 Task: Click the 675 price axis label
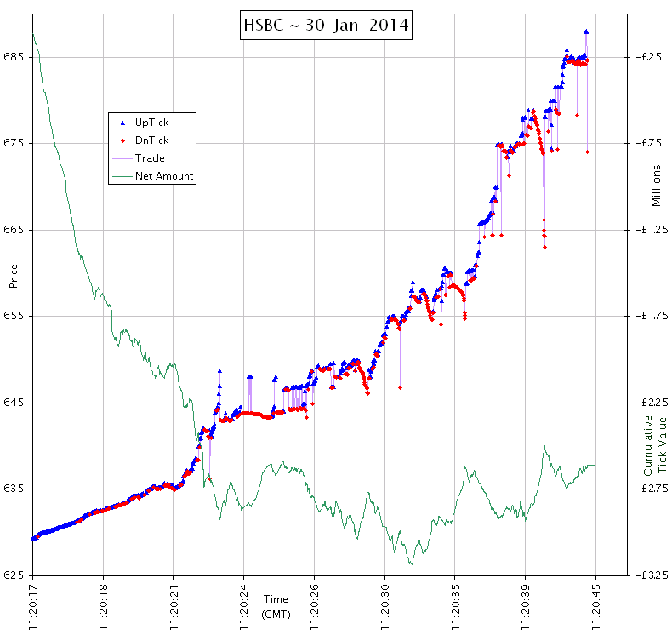(12, 143)
